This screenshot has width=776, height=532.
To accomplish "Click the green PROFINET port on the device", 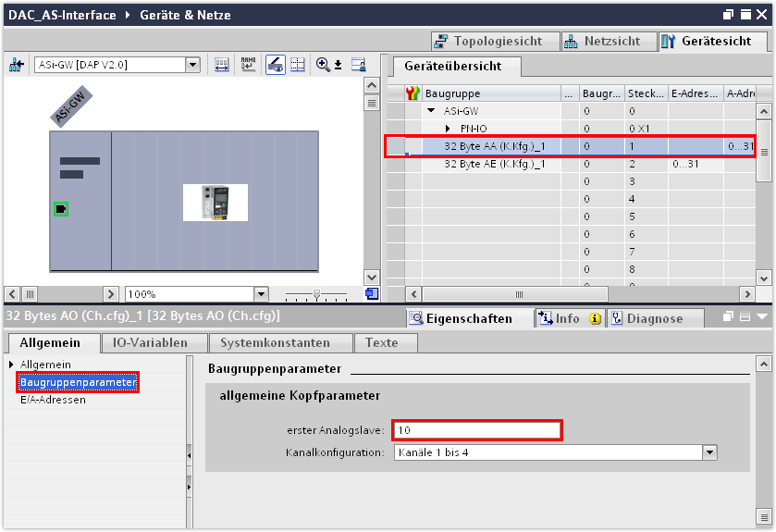I will [60, 209].
